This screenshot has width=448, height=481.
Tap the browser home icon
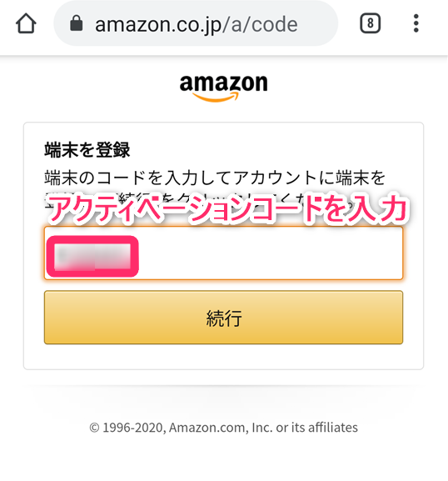point(26,23)
